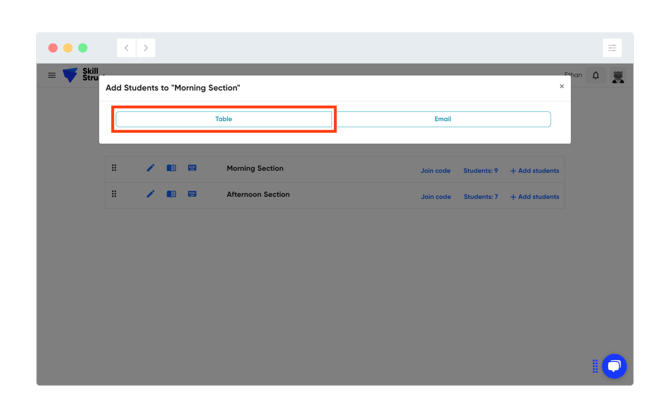
Task: Go back with browser back arrow
Action: point(127,48)
